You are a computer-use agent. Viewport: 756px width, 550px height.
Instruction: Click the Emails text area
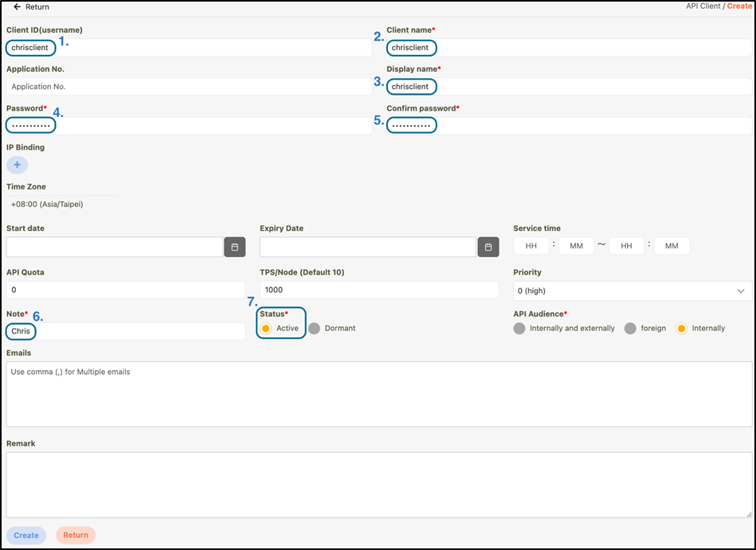coord(378,394)
